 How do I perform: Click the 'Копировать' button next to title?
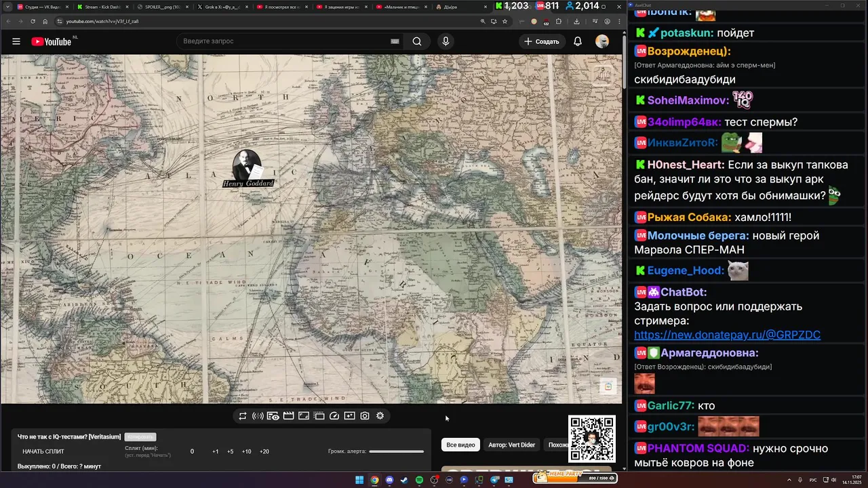coord(140,436)
